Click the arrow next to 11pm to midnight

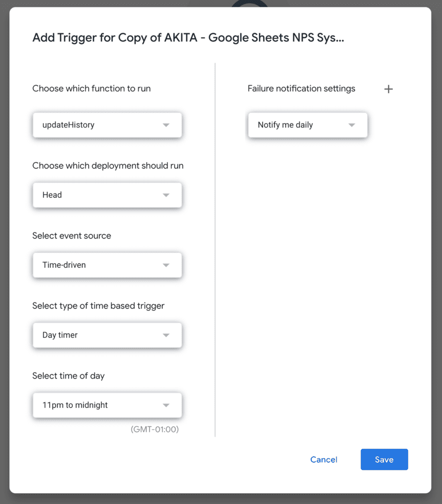(166, 406)
